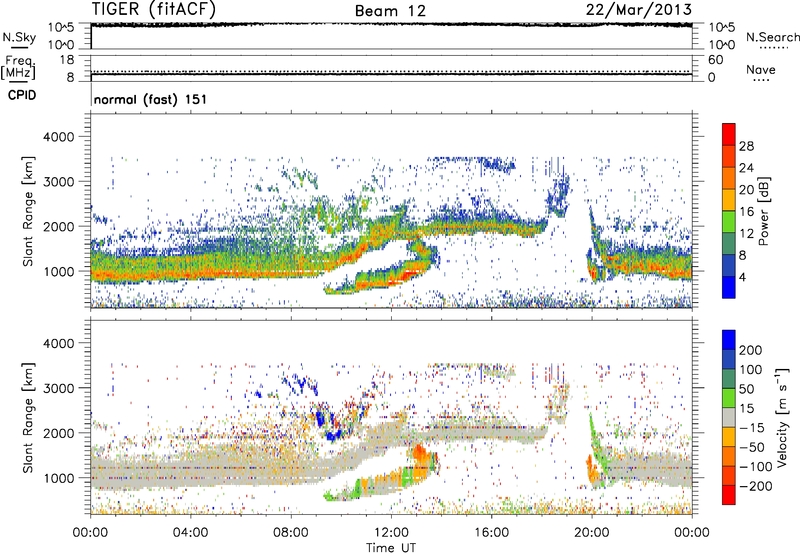800x554 pixels.
Task: Click the N.Sky legend label
Action: click(x=19, y=37)
